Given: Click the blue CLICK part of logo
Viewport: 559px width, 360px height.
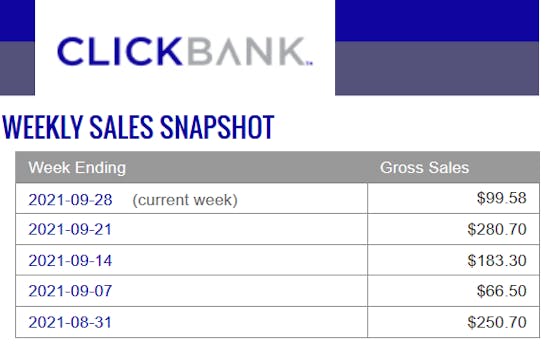Looking at the screenshot, I should pos(119,52).
